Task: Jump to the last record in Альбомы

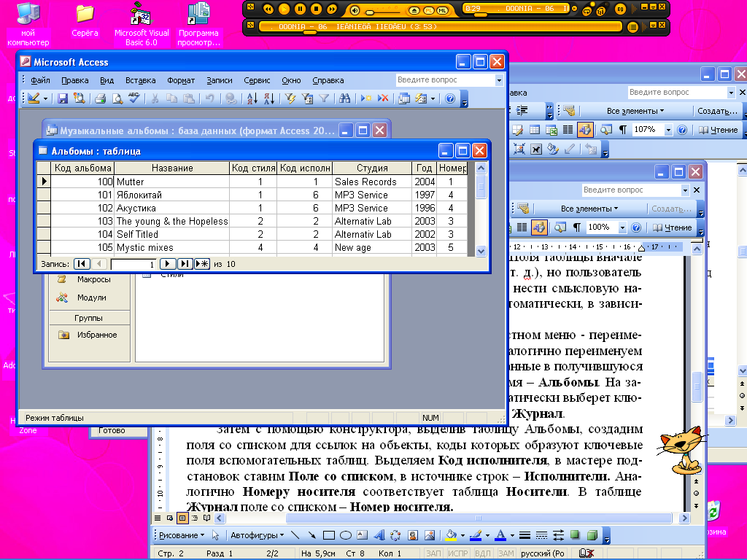Action: (185, 264)
